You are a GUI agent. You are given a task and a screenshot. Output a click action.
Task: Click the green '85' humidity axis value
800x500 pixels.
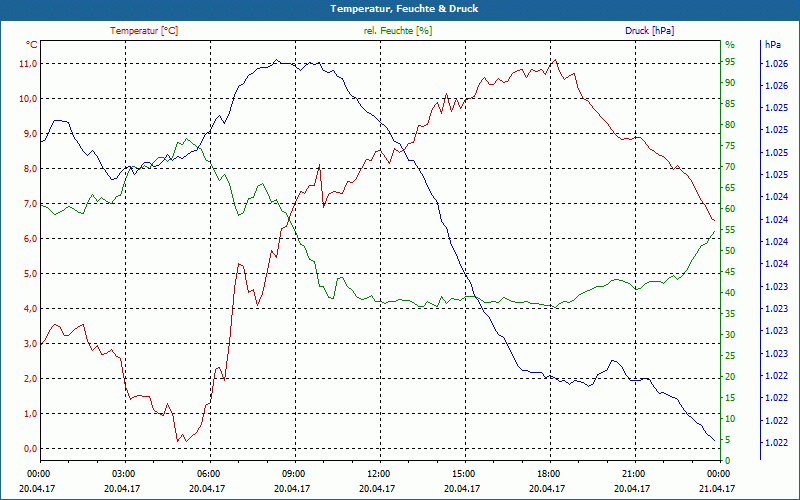pos(730,104)
